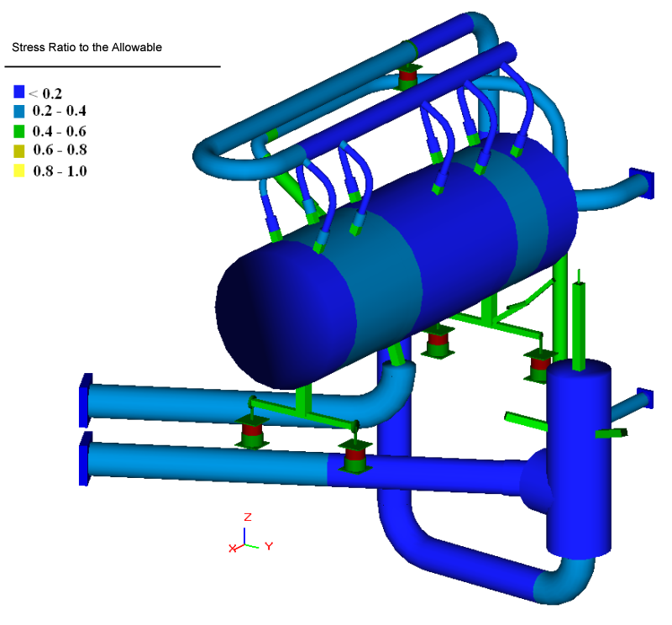
Task: Click the '0.2 - 0.4' legend label
Action: tap(59, 111)
